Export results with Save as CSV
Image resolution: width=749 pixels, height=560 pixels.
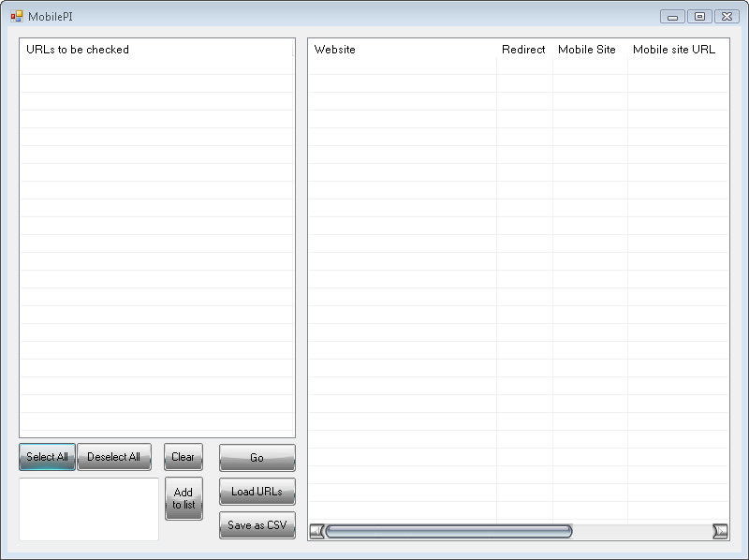point(257,525)
